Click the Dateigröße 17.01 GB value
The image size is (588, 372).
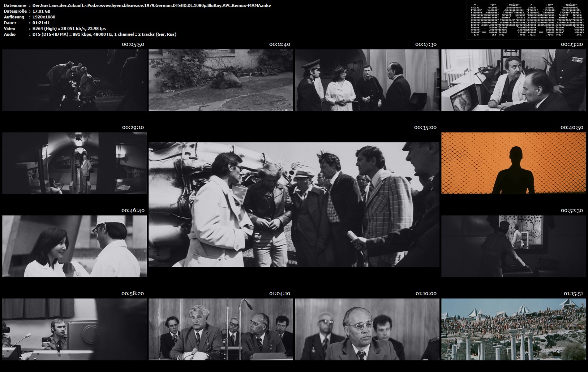pyautogui.click(x=41, y=11)
